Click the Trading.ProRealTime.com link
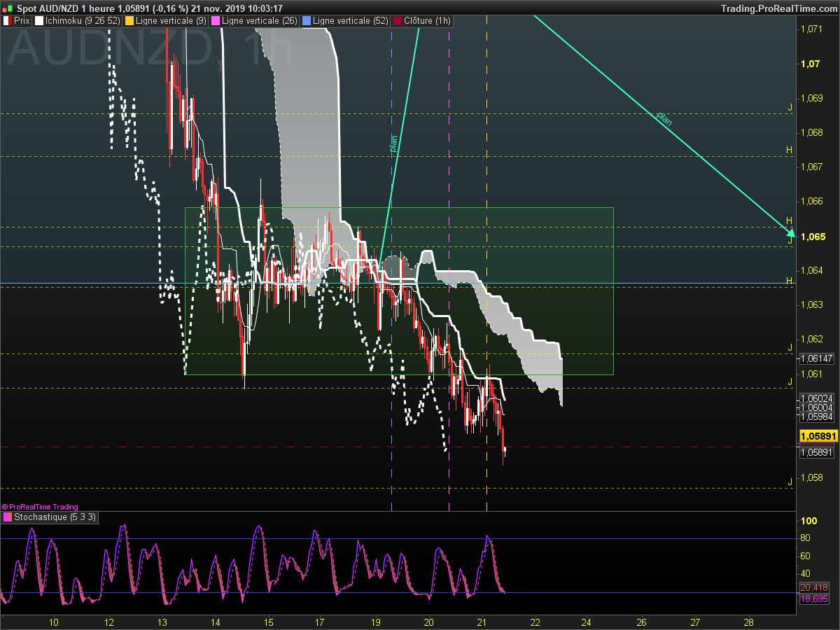The image size is (840, 630). tap(778, 8)
